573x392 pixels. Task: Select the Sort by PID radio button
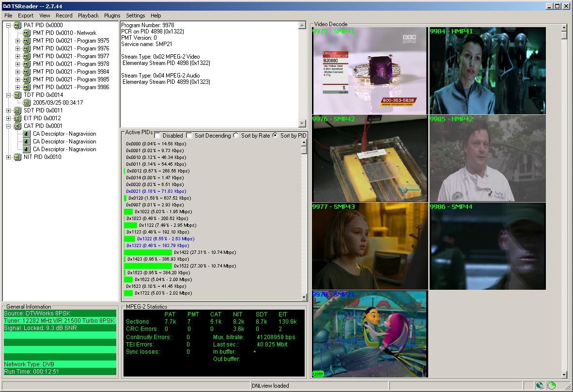tap(275, 135)
